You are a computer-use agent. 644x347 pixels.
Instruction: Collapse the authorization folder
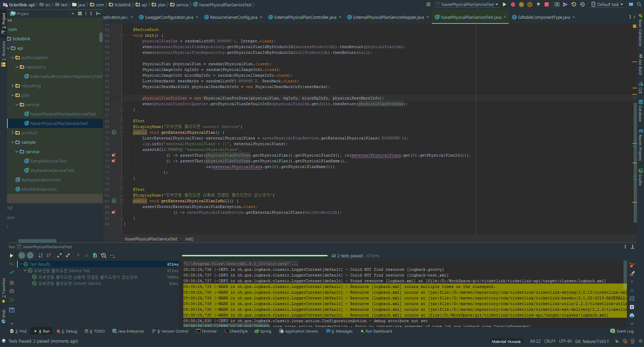pos(12,58)
